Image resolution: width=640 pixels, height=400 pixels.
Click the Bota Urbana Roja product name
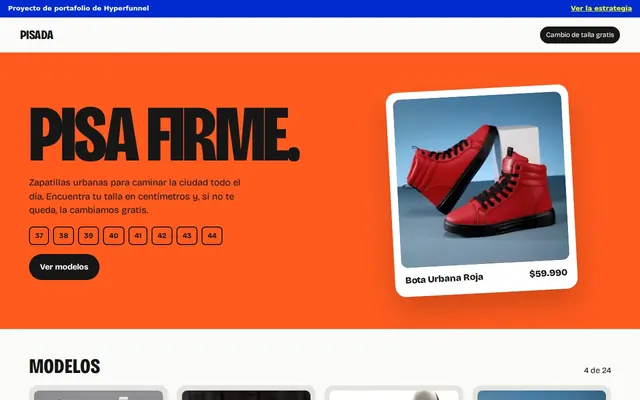pyautogui.click(x=444, y=279)
